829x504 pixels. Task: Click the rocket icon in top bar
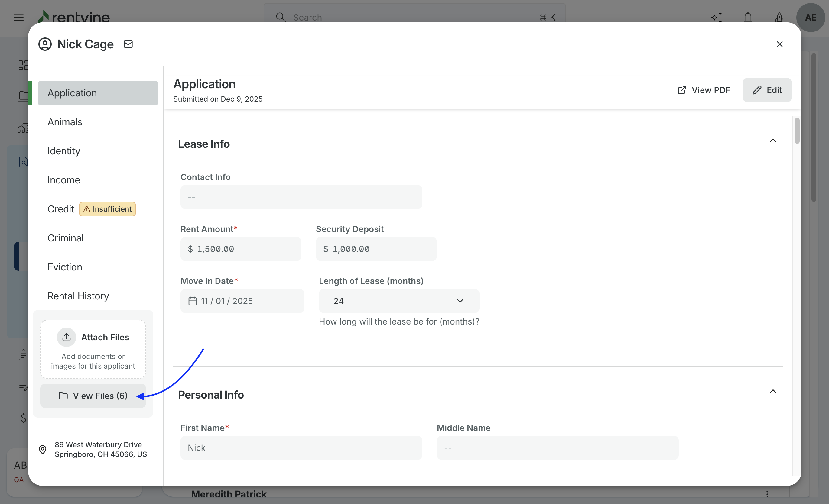pos(779,18)
